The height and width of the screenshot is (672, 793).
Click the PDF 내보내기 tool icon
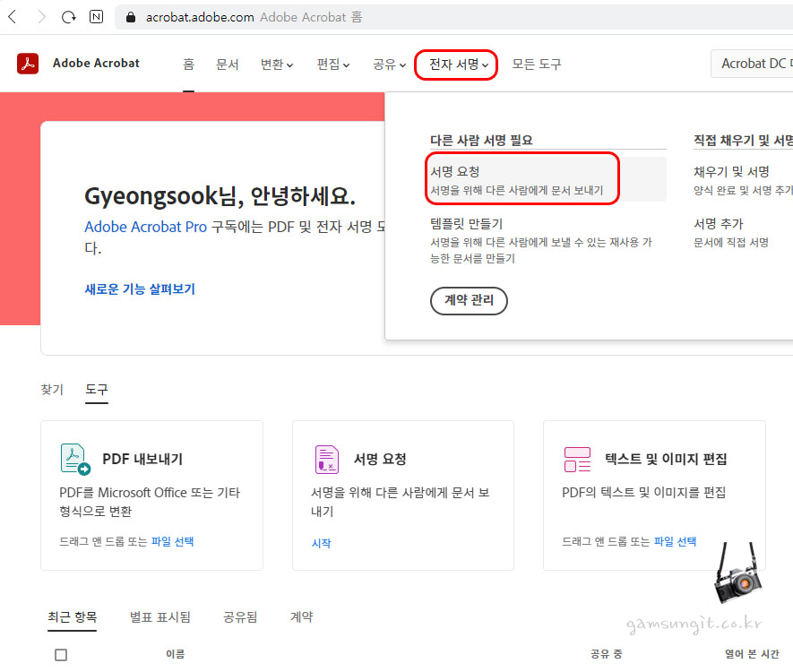pyautogui.click(x=75, y=459)
